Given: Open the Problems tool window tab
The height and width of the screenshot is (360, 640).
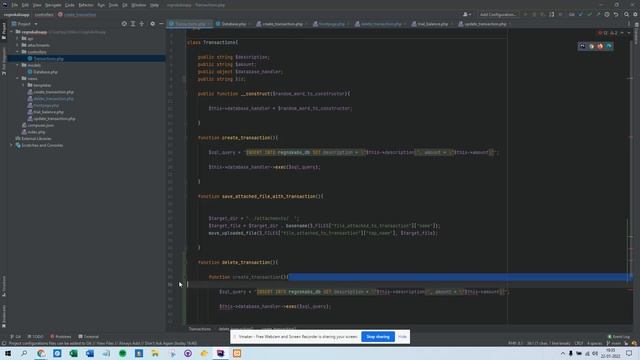Looking at the screenshot, I should click(61, 337).
